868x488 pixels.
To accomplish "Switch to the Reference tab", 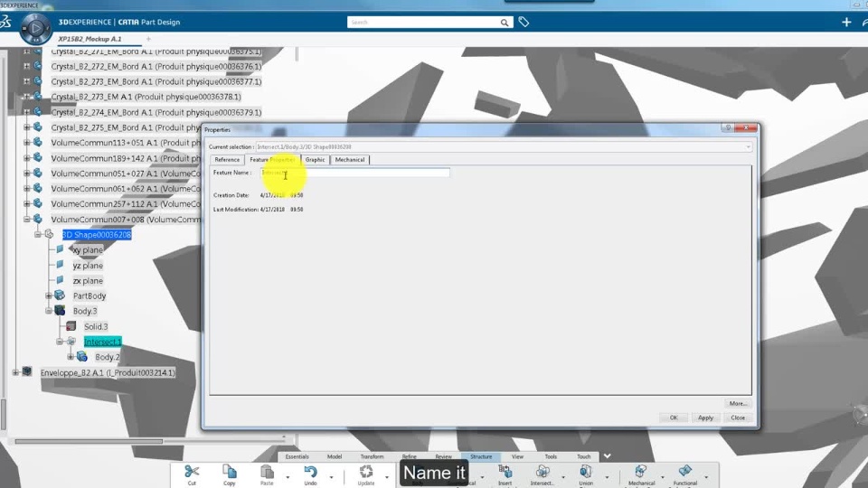I will pos(227,159).
